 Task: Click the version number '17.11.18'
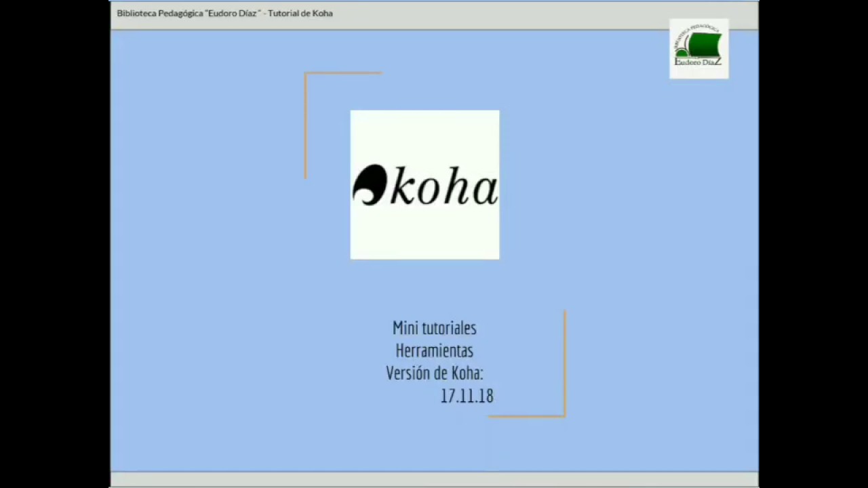(x=467, y=396)
